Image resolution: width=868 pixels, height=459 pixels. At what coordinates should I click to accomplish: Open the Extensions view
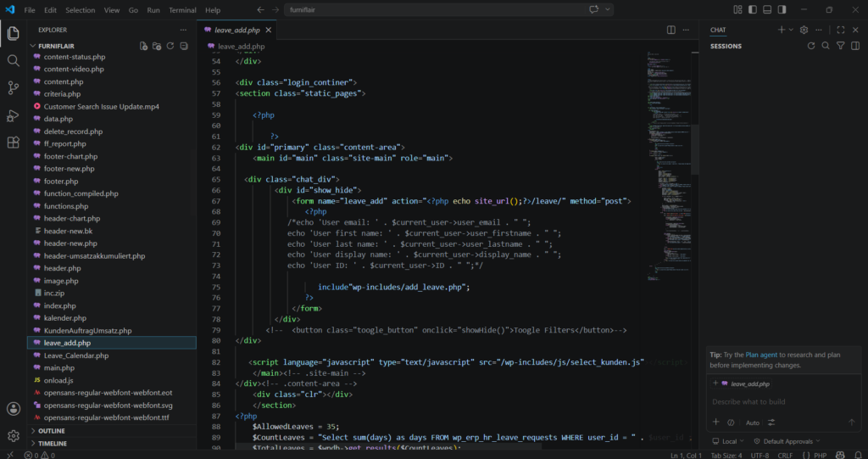click(x=14, y=143)
